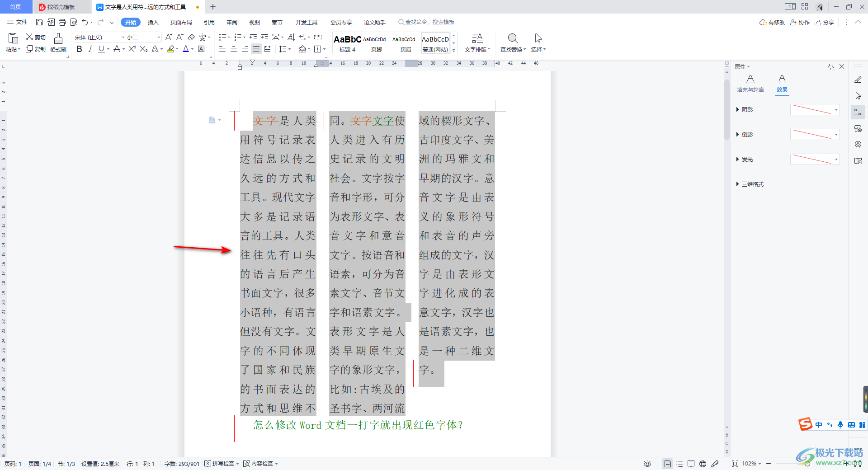Select the Format Painter (格式刷) tool

click(x=58, y=43)
